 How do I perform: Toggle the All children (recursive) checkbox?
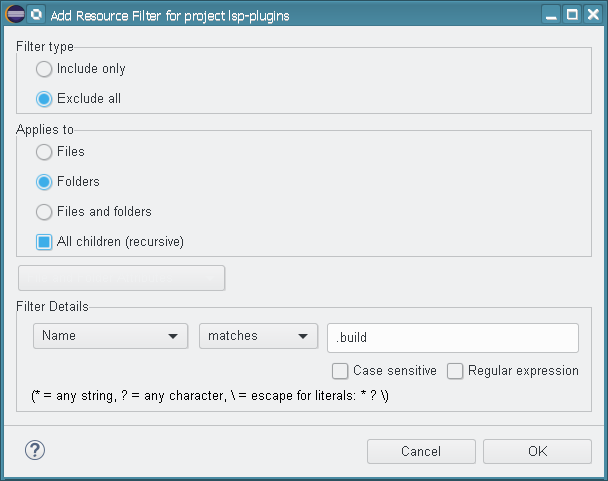pos(44,242)
